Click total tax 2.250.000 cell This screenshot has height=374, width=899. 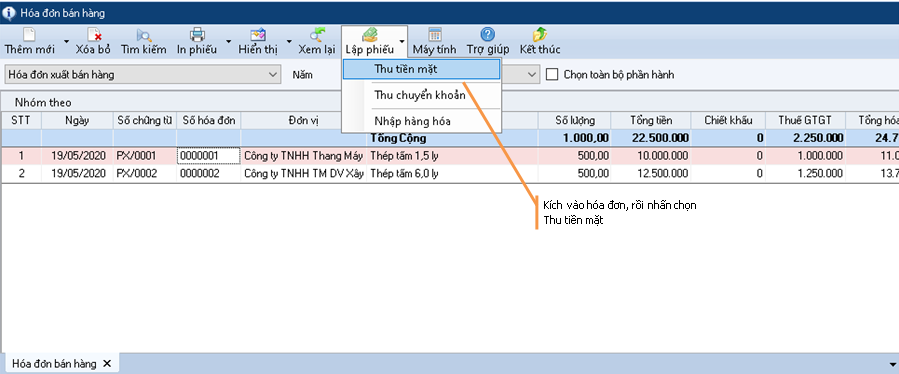[x=806, y=138]
